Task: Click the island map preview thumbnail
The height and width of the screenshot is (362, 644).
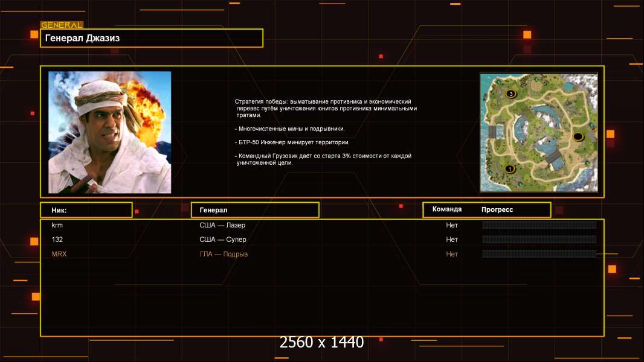Action: pos(539,132)
